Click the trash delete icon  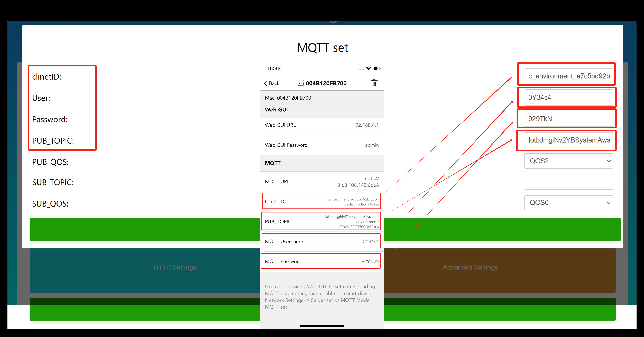click(374, 83)
